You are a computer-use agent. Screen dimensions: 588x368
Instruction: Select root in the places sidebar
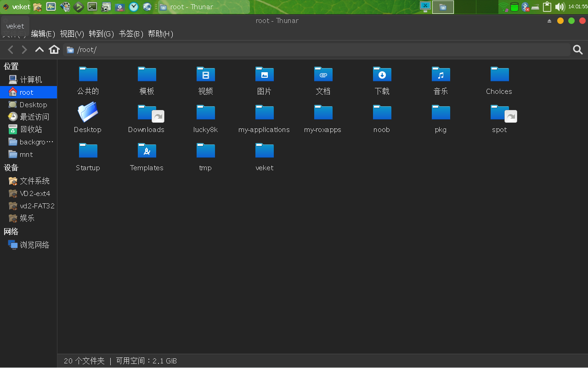click(x=28, y=92)
